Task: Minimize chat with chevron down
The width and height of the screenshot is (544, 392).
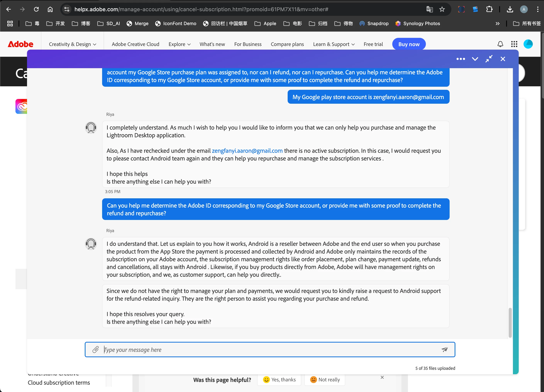Action: coord(475,59)
